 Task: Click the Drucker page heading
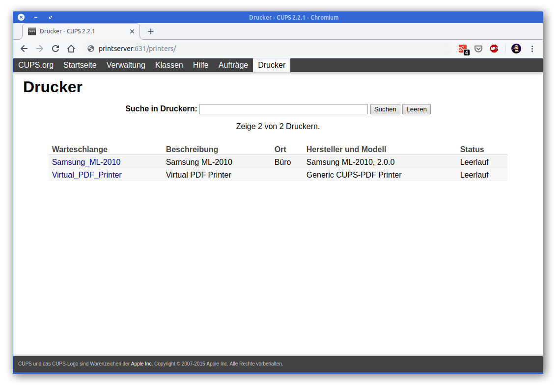pyautogui.click(x=53, y=87)
